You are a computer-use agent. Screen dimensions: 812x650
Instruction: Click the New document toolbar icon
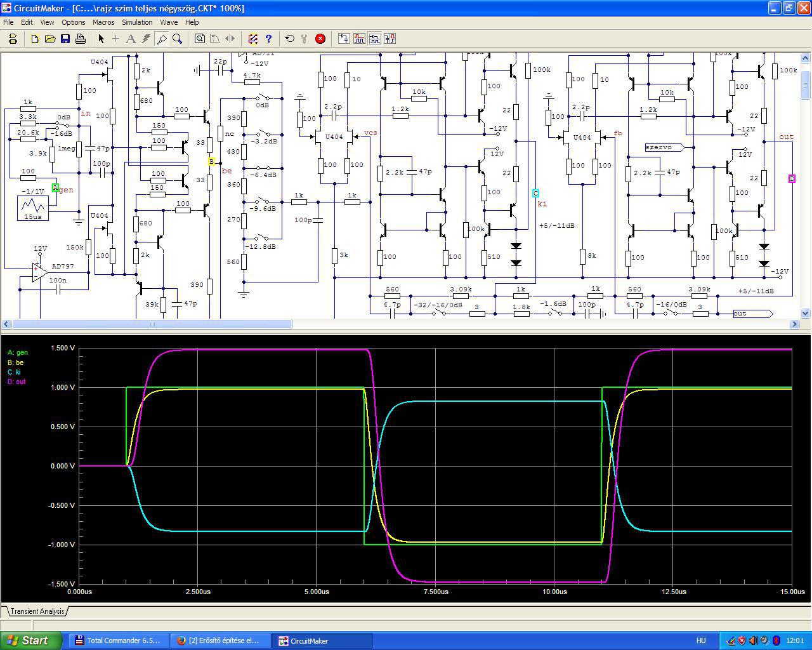coord(35,39)
